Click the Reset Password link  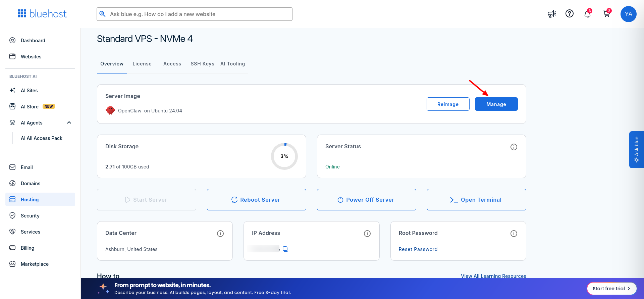click(x=418, y=249)
